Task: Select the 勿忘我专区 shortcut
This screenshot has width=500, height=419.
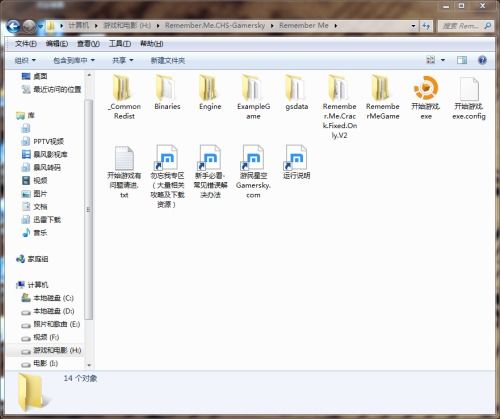Action: (167, 176)
